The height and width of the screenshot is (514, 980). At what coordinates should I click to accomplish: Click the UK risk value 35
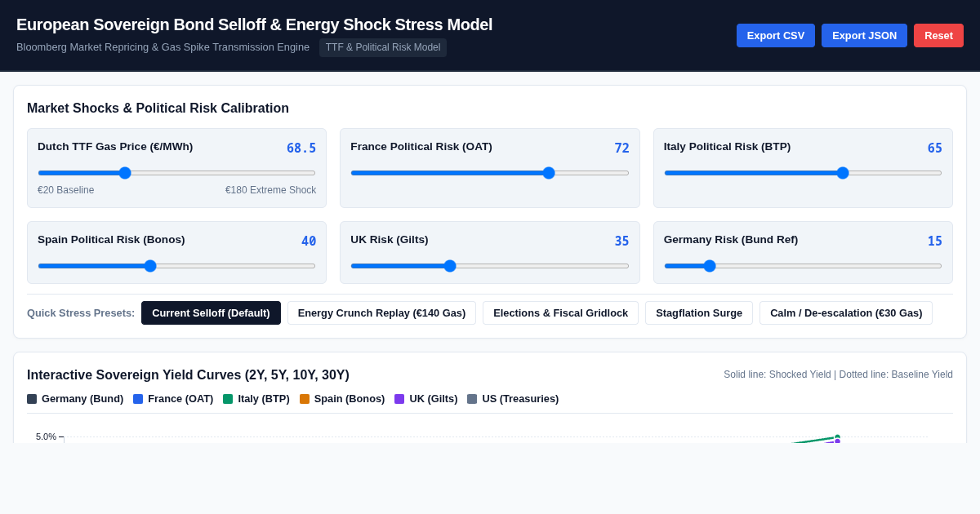[x=622, y=241]
